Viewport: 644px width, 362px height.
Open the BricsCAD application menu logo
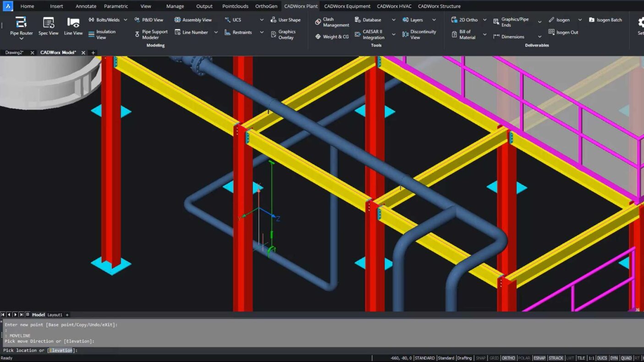coord(8,6)
